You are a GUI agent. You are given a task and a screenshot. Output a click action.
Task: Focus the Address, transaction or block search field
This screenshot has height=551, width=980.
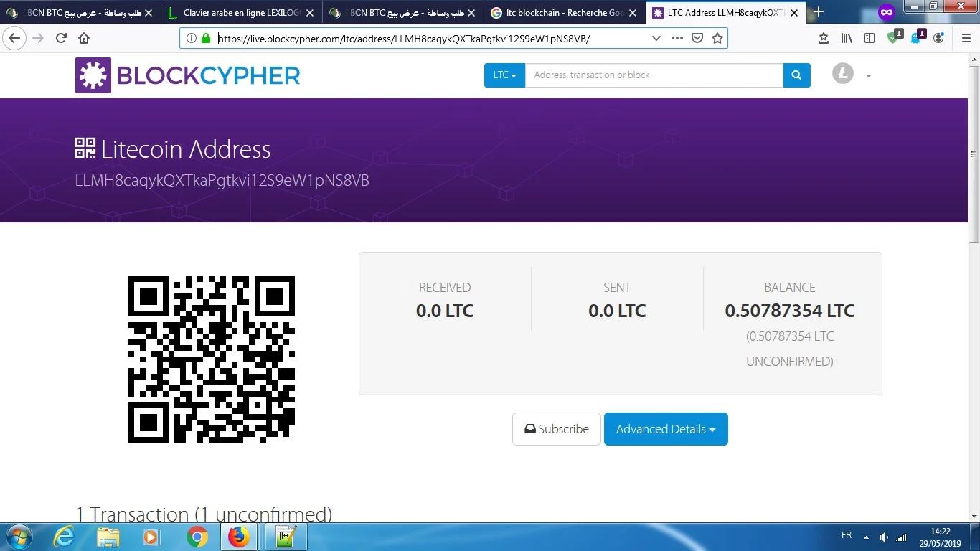[x=654, y=75]
